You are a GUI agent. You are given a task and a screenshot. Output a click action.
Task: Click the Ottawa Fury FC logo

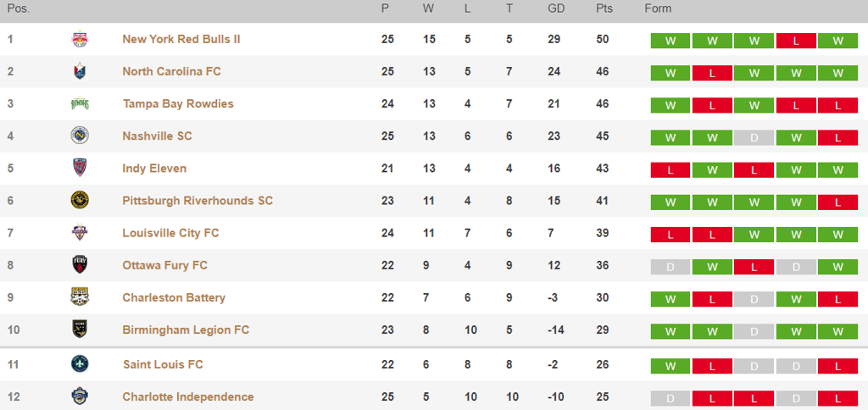(x=80, y=264)
